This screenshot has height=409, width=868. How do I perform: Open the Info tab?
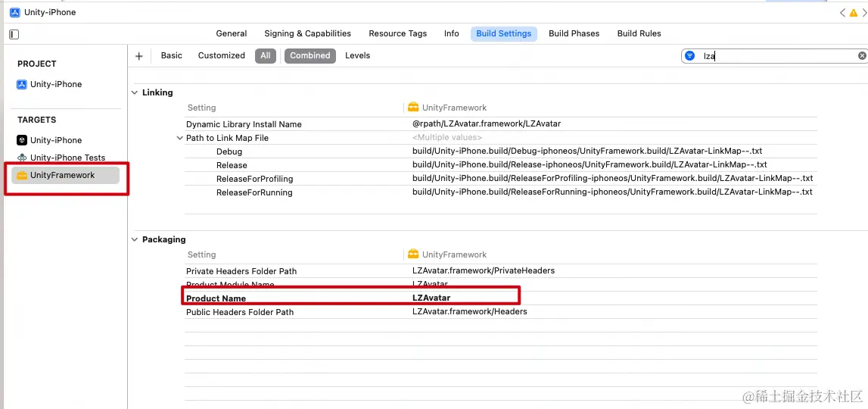pos(452,33)
